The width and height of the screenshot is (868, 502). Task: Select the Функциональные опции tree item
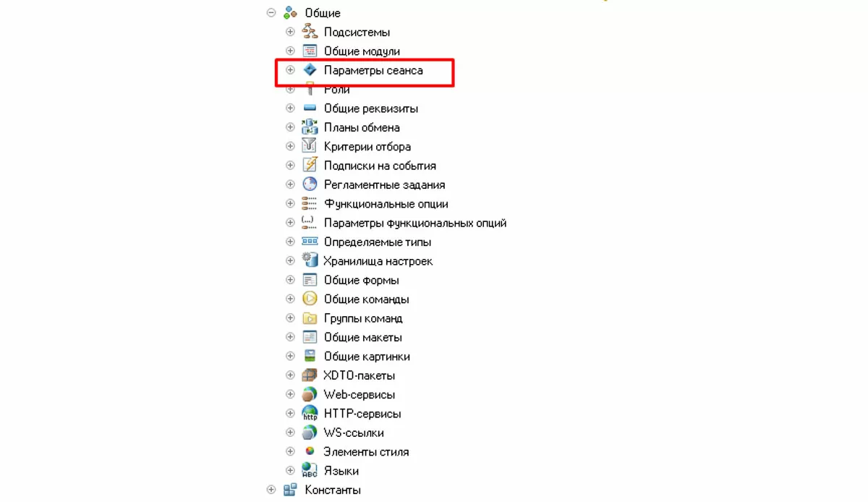click(x=386, y=204)
